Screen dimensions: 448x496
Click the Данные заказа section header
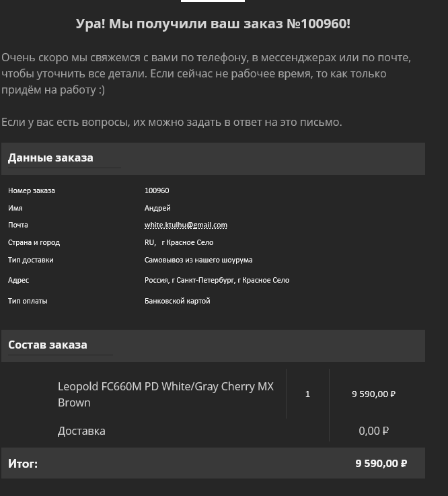(50, 158)
